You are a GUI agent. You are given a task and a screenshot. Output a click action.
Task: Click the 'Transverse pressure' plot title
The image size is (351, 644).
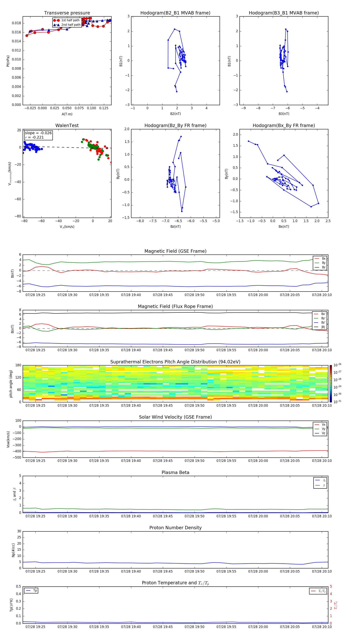(x=67, y=13)
